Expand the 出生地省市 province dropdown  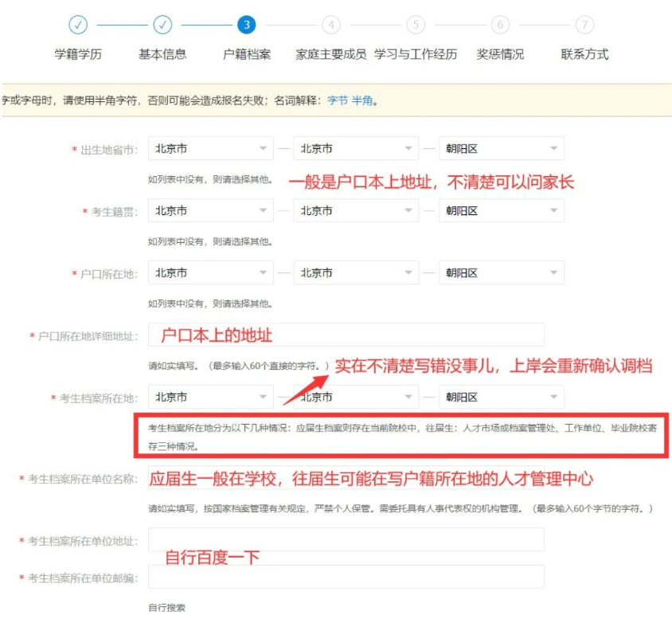pyautogui.click(x=210, y=148)
